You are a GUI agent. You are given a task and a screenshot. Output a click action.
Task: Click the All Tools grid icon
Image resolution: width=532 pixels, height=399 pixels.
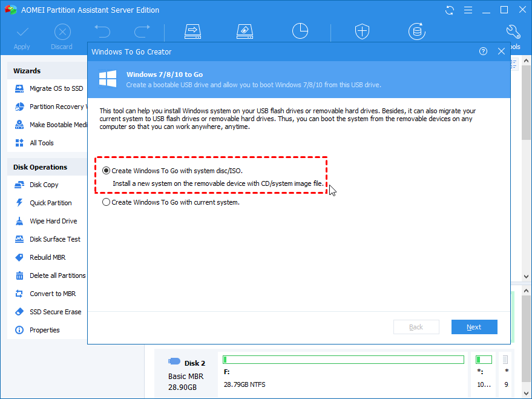pos(19,143)
